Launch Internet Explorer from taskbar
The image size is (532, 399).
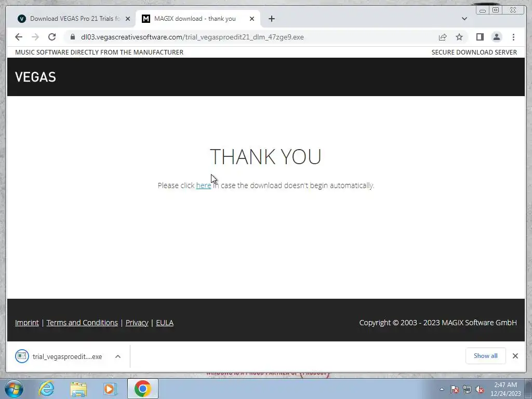(46, 389)
